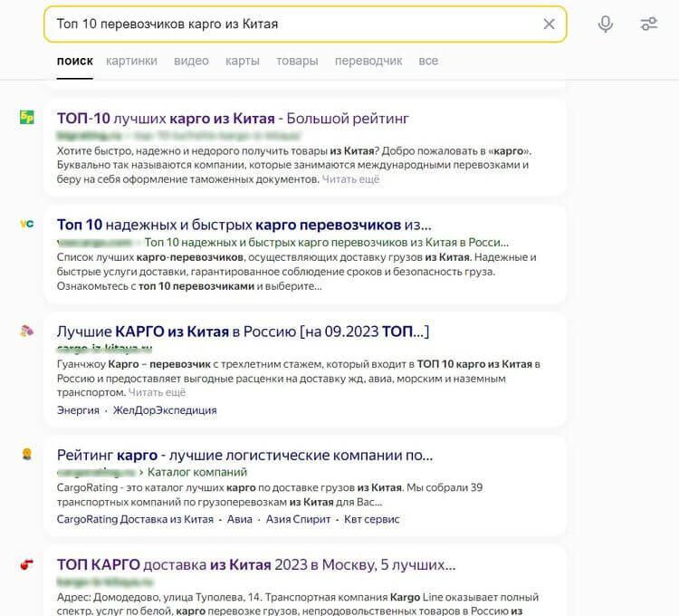Screen dimensions: 679x616
Task: Click snippet text starting Хотите быстро, надежно
Action: (294, 165)
